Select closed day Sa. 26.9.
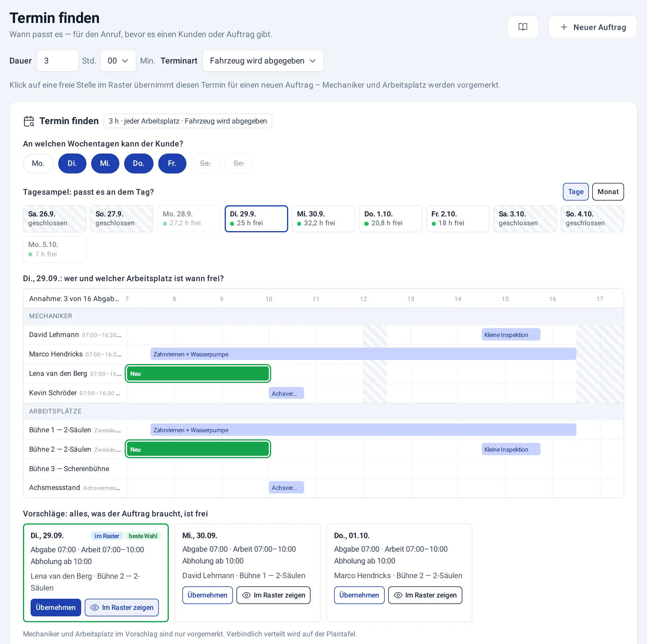 click(x=55, y=219)
